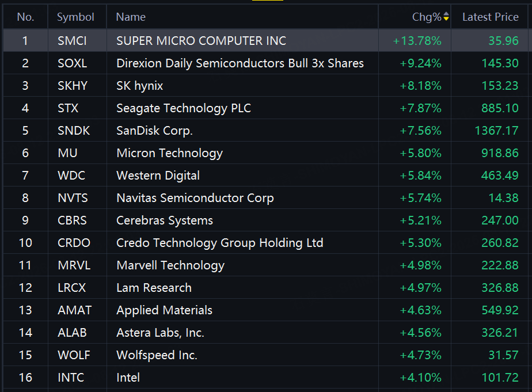Sort by the Latest Price column header
This screenshot has height=392, width=532.
491,17
